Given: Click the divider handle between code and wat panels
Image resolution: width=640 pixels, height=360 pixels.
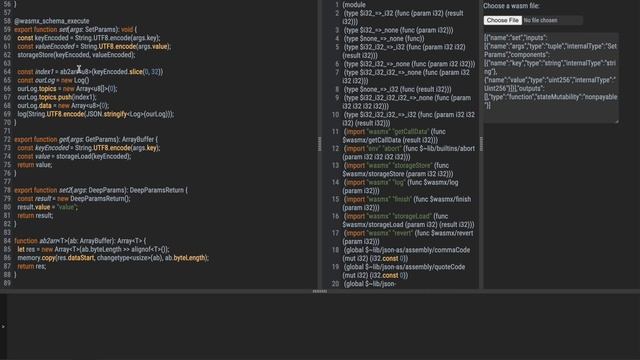Looking at the screenshot, I should [x=320, y=144].
